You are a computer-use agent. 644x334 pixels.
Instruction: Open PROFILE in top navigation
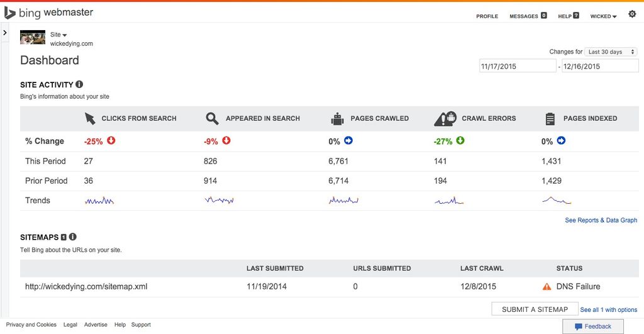(x=487, y=16)
